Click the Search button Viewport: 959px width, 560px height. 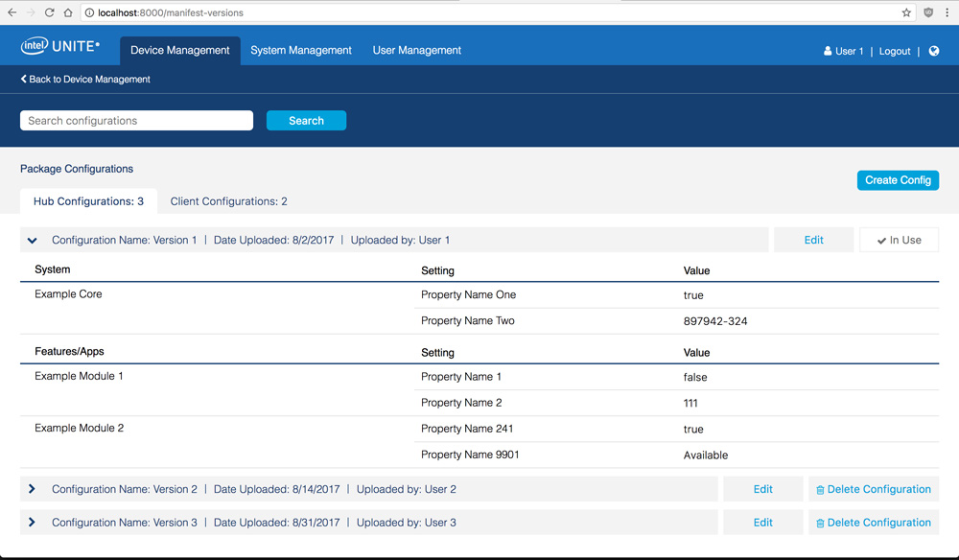[x=307, y=121]
